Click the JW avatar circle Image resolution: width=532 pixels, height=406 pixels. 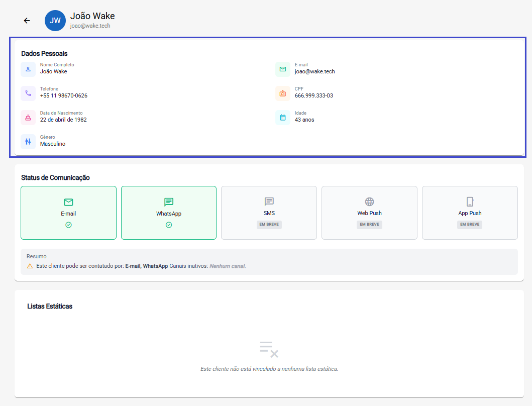(55, 21)
